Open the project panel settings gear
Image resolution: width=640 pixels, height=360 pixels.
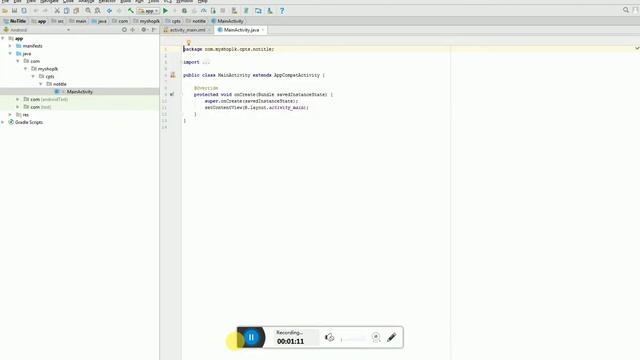pyautogui.click(x=144, y=30)
